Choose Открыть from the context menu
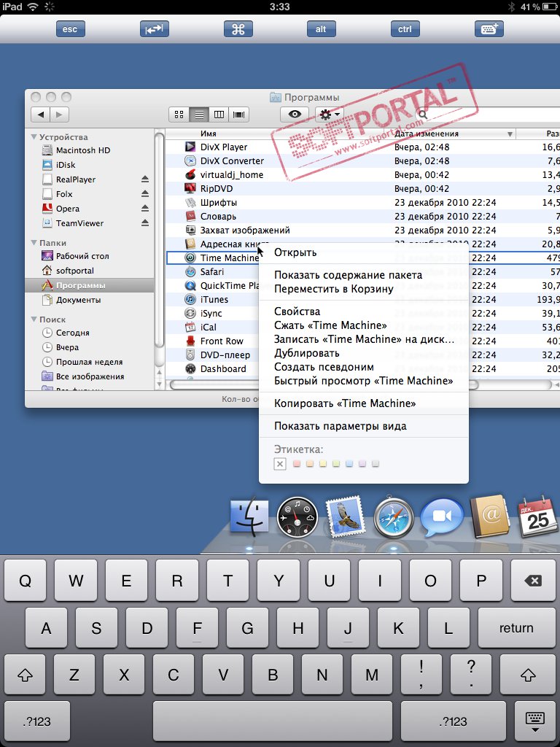 [x=364, y=252]
